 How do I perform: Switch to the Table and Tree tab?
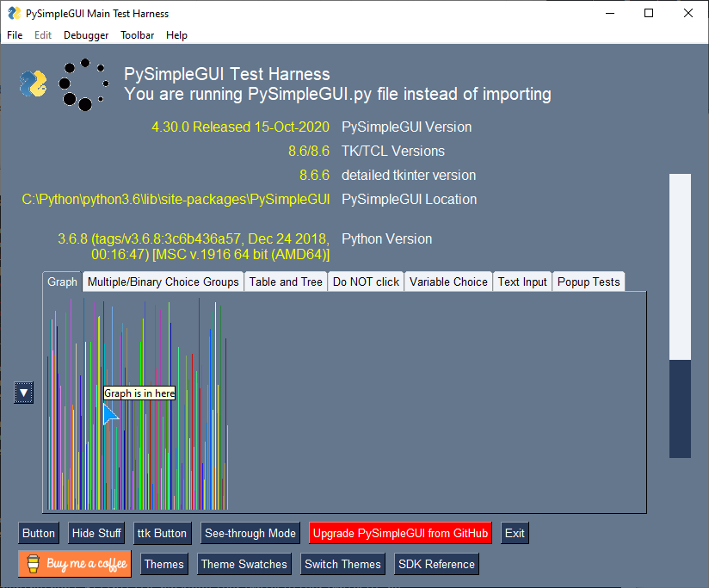coord(286,282)
